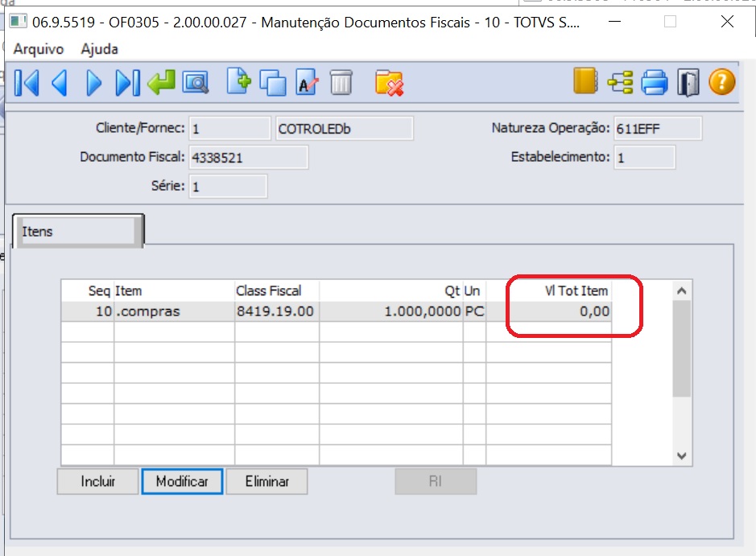Click the PC unit cell
756x556 pixels.
(x=474, y=311)
